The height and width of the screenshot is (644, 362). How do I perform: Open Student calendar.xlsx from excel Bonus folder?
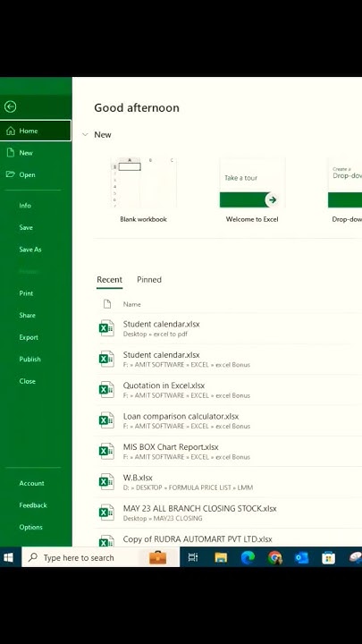click(228, 360)
